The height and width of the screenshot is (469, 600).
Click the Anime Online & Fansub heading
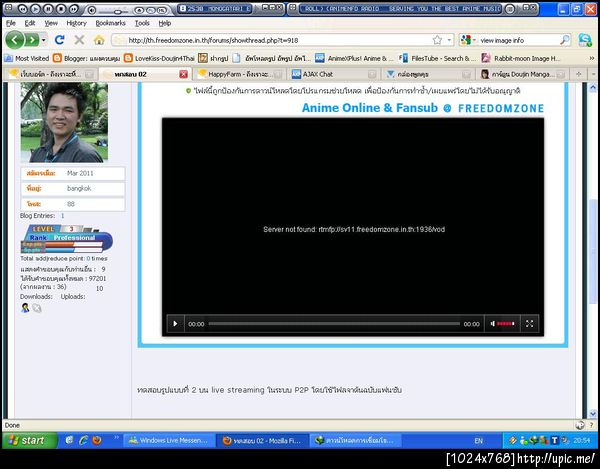[422, 108]
